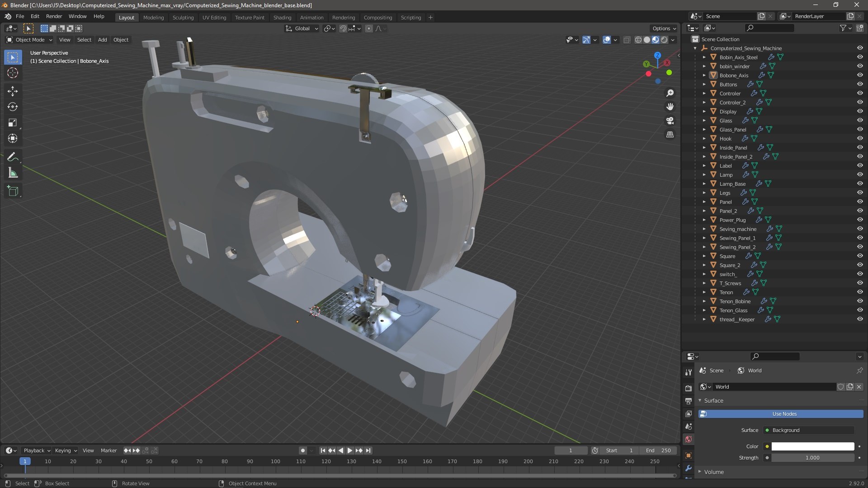Hide Bobin_Axis_Steel with eye icon

point(859,57)
